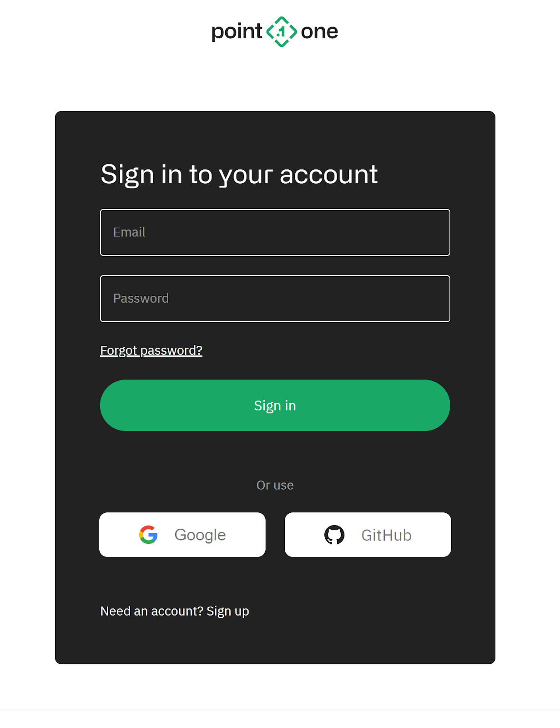Image resolution: width=560 pixels, height=728 pixels.
Task: Click the "Or use" label
Action: [275, 485]
